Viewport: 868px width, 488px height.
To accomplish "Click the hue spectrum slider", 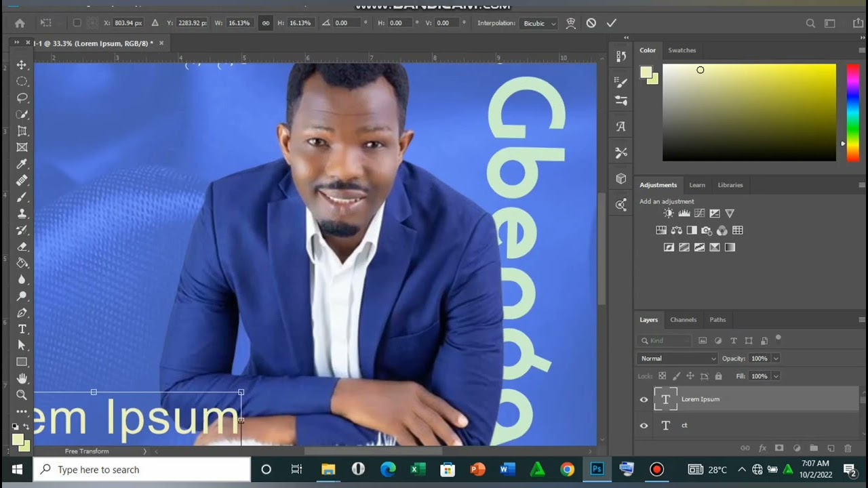I will (852, 113).
